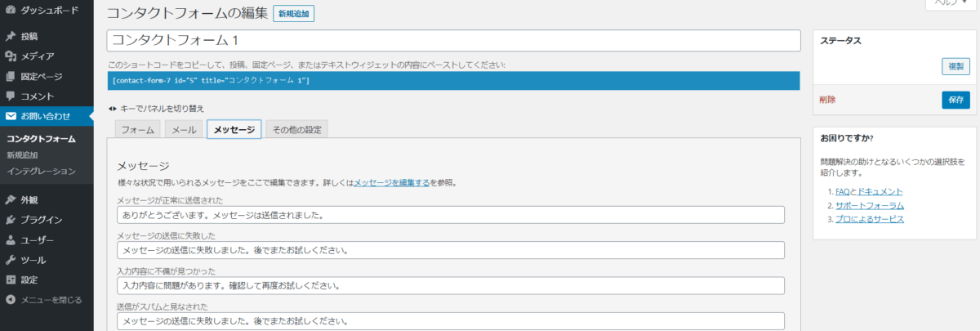Viewport: 980px width, 331px height.
Task: Click the ステータス panel heading
Action: pyautogui.click(x=841, y=40)
